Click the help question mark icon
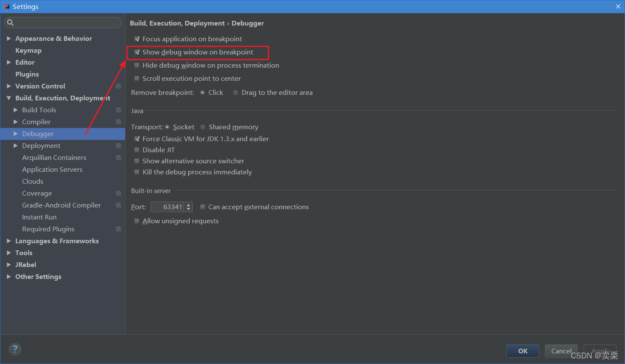Image resolution: width=625 pixels, height=364 pixels. pos(15,350)
